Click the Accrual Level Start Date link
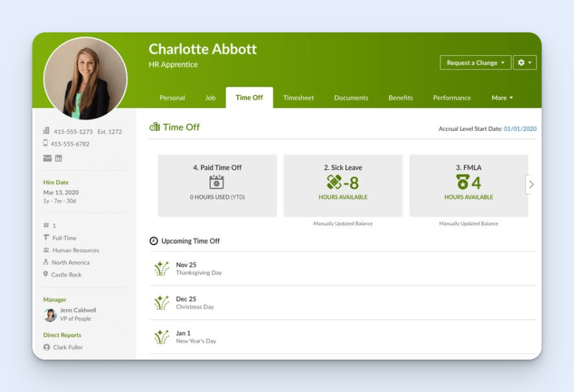This screenshot has height=392, width=574. click(x=518, y=128)
